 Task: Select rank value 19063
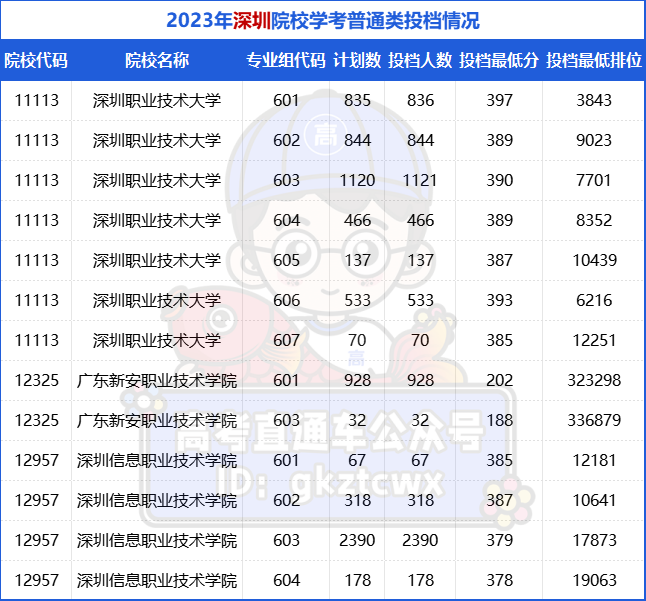pyautogui.click(x=595, y=580)
